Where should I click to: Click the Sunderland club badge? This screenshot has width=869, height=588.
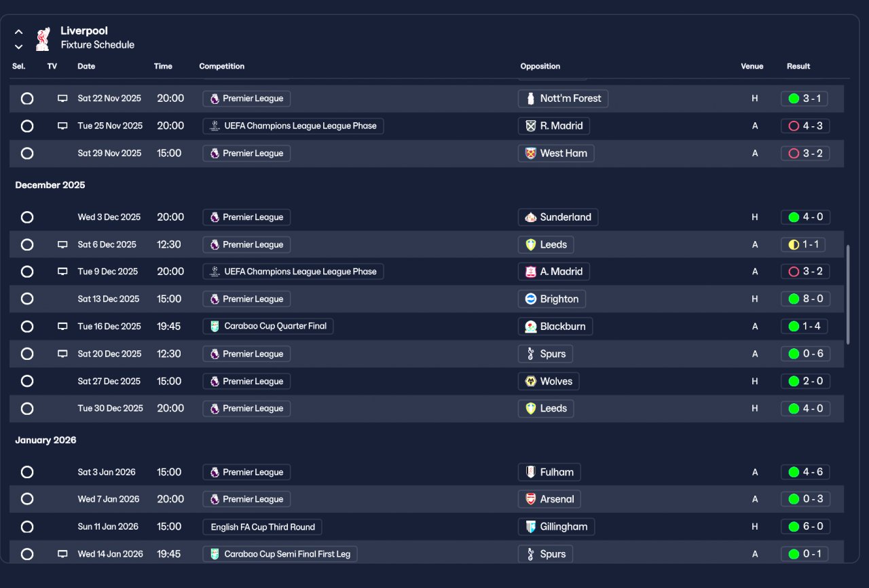(531, 217)
